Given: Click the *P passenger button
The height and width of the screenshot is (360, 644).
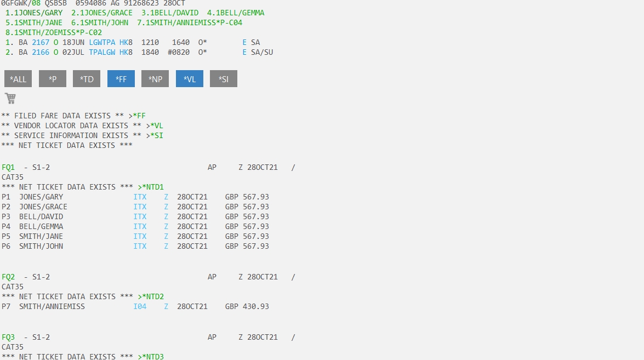Looking at the screenshot, I should (x=53, y=79).
